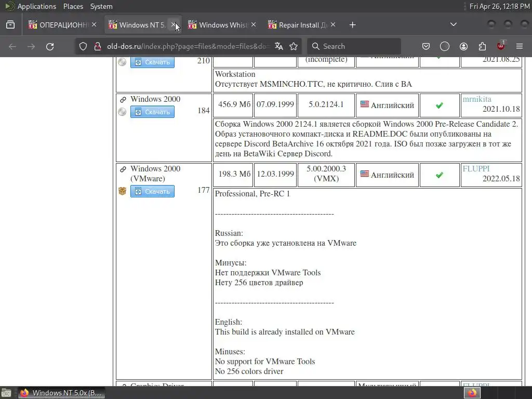The image size is (532, 399).
Task: Go back to the previous page
Action: (x=12, y=46)
